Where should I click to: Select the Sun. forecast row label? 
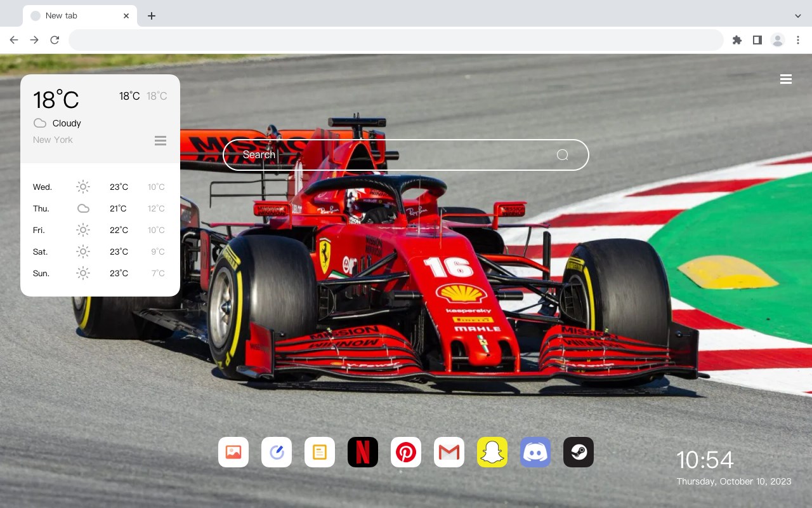tap(41, 274)
